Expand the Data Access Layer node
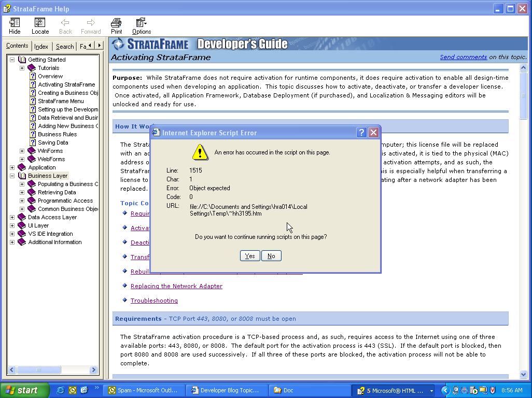Screen dimensions: 532x398 (x=12, y=217)
